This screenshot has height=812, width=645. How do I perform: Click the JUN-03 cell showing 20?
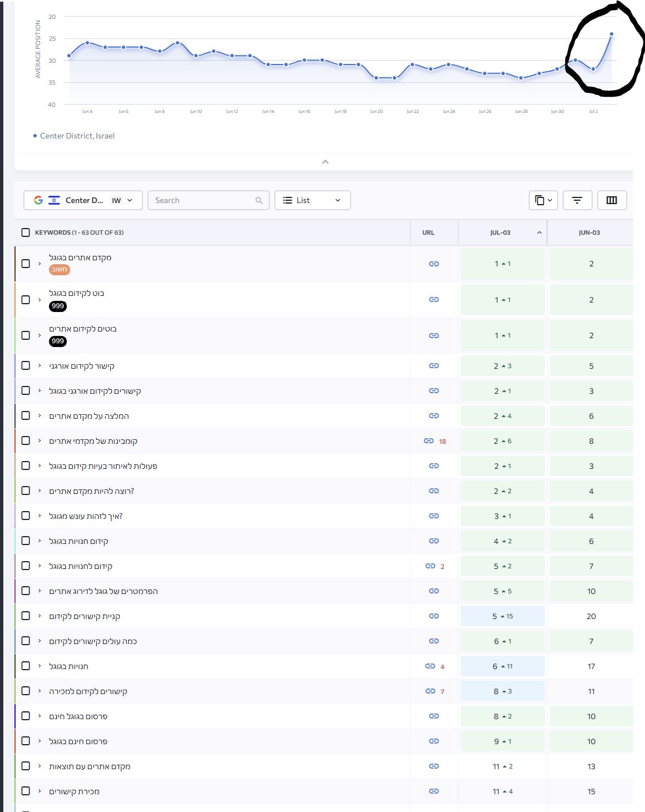[591, 616]
